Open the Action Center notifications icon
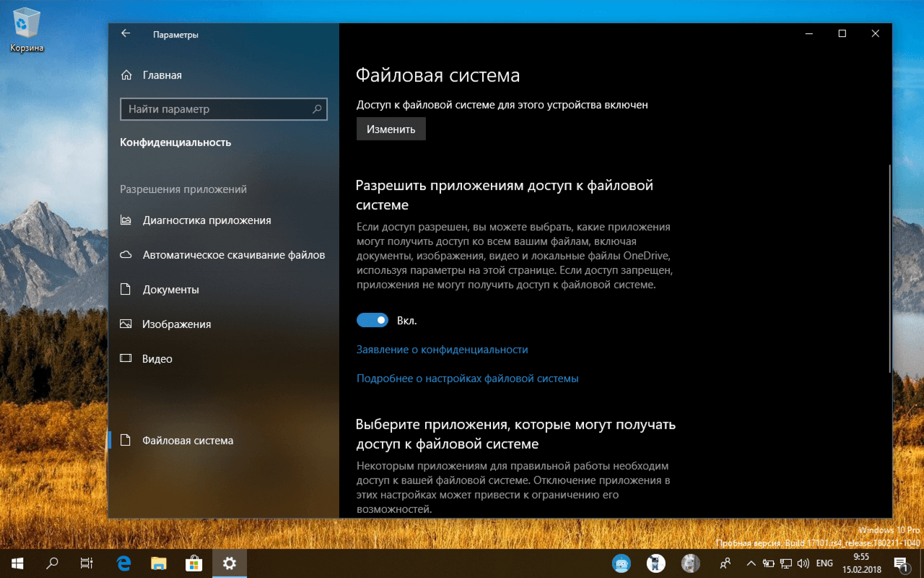Viewport: 924px width, 578px height. tap(902, 563)
